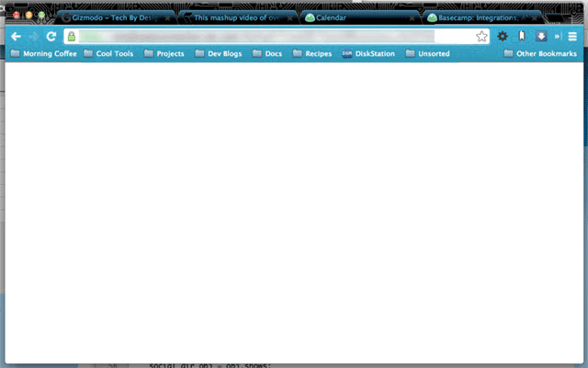Click the bookmark ribbon extension icon
588x368 pixels.
click(x=522, y=36)
